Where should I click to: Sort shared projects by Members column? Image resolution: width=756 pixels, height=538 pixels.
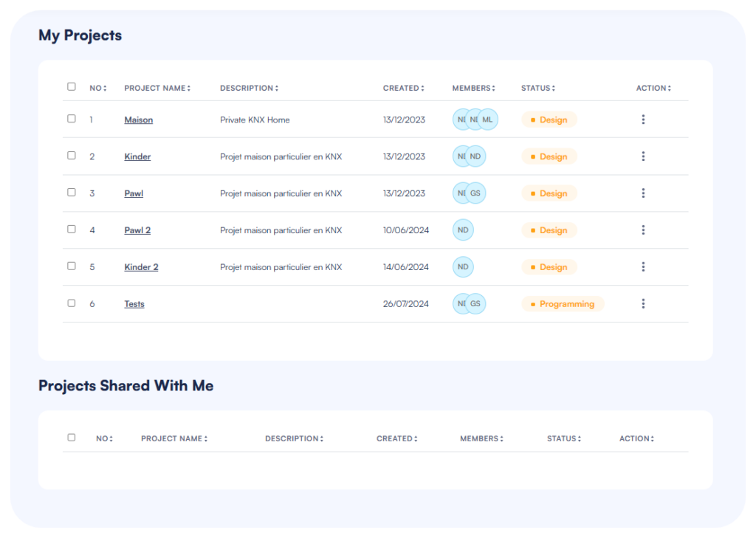coord(481,439)
